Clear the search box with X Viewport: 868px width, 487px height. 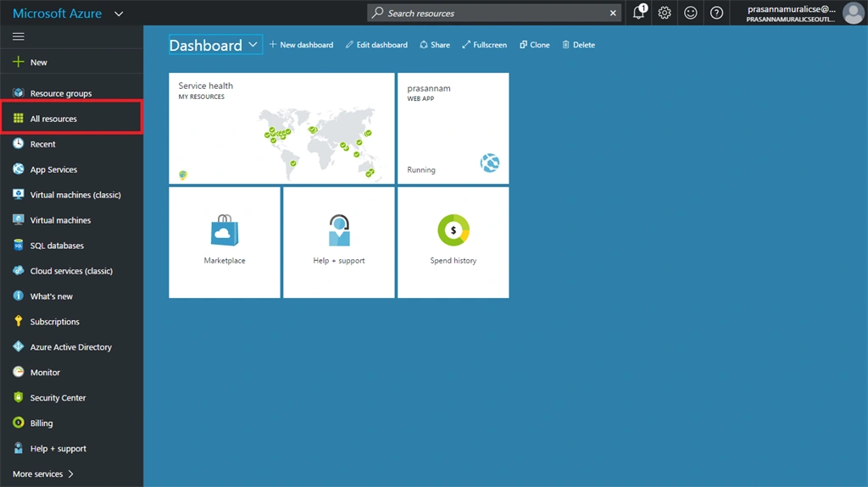613,13
